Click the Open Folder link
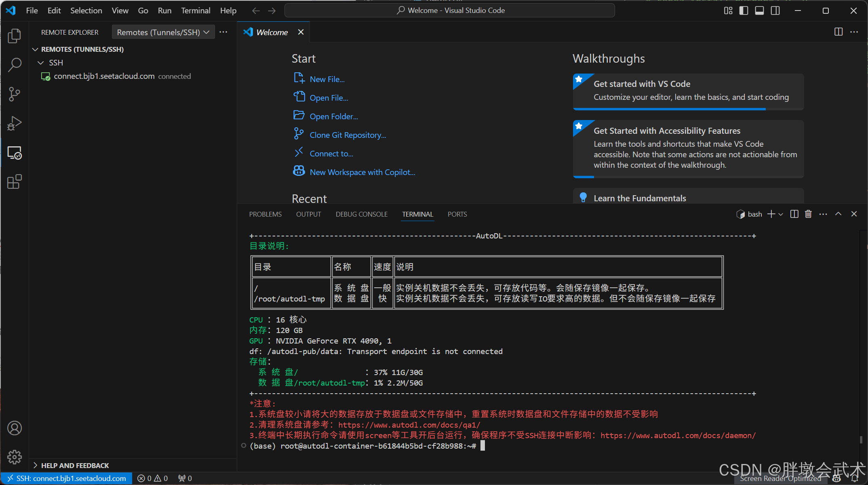This screenshot has width=868, height=485. coord(333,116)
